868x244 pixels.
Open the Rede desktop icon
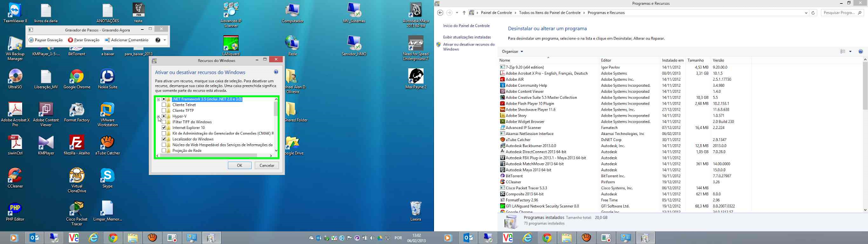point(292,46)
